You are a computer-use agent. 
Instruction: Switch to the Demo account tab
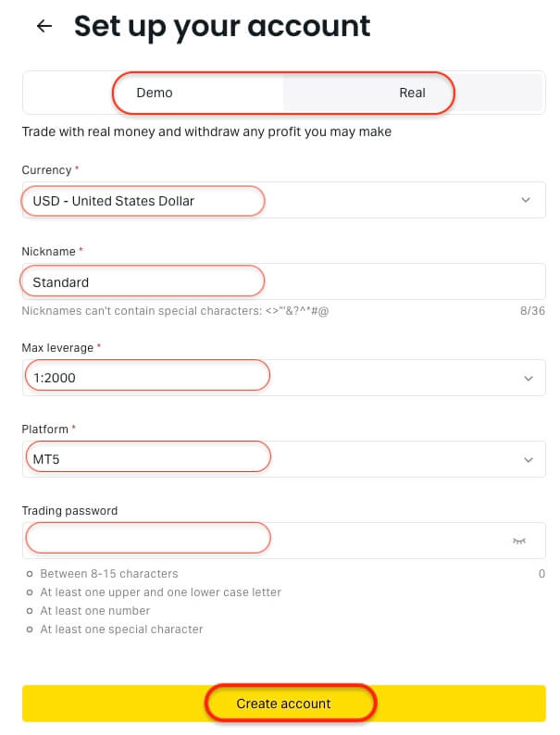click(x=155, y=93)
